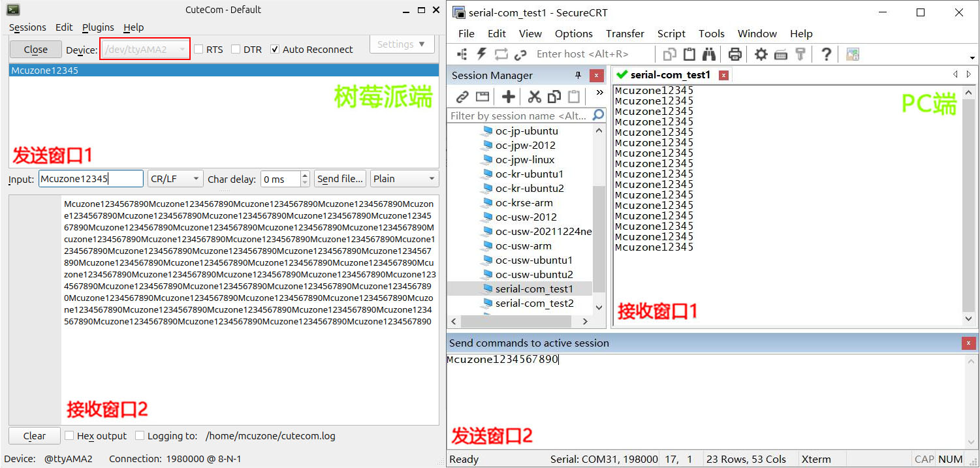Click the Send file... button
Screen dimensions: 980x468
340,179
